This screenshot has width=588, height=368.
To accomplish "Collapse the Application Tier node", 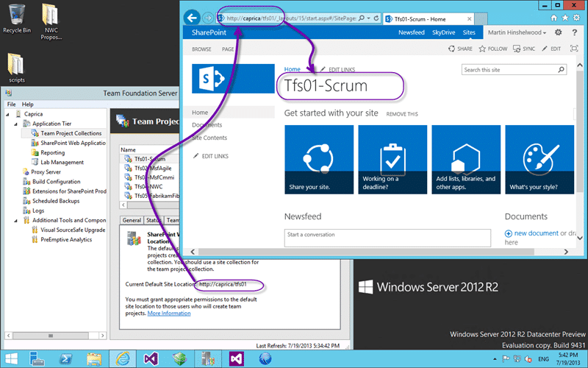I will click(x=15, y=124).
